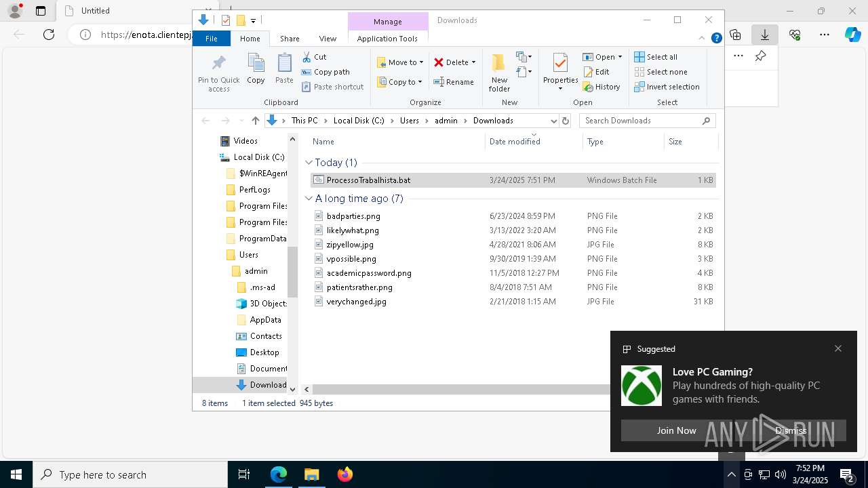Image resolution: width=868 pixels, height=488 pixels.
Task: Collapse the A long time ago group
Action: click(x=309, y=199)
